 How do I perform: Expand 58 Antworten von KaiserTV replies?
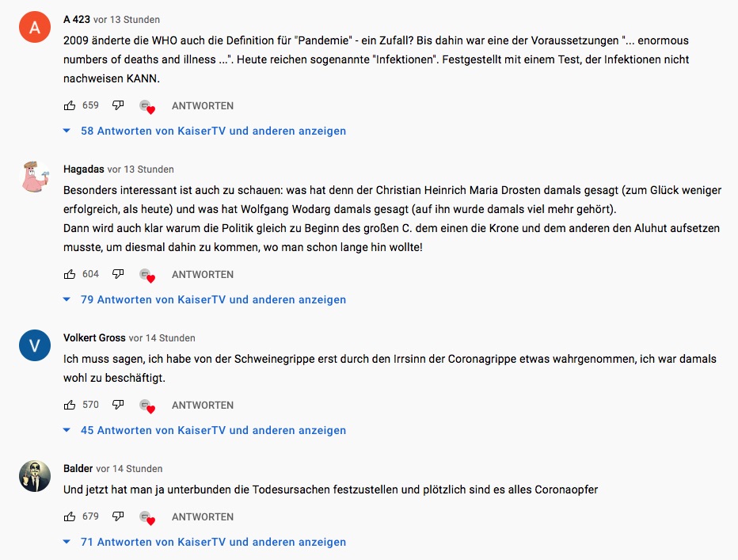213,131
